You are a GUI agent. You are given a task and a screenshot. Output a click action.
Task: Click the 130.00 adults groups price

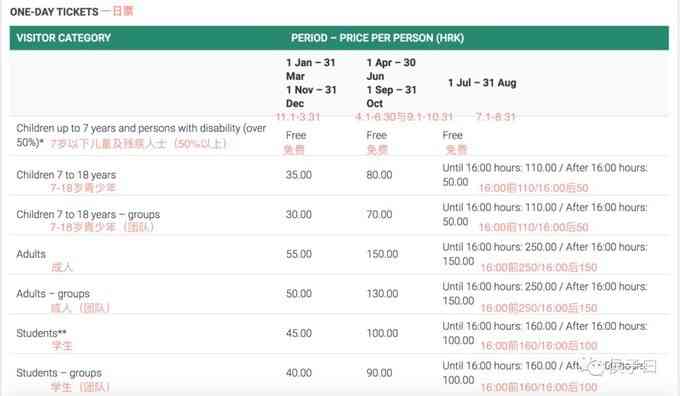pyautogui.click(x=382, y=294)
